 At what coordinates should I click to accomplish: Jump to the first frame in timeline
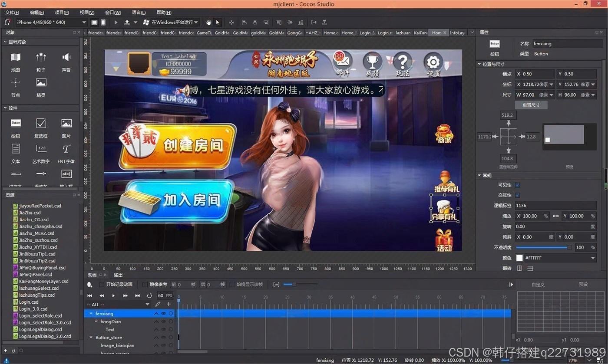(x=90, y=295)
